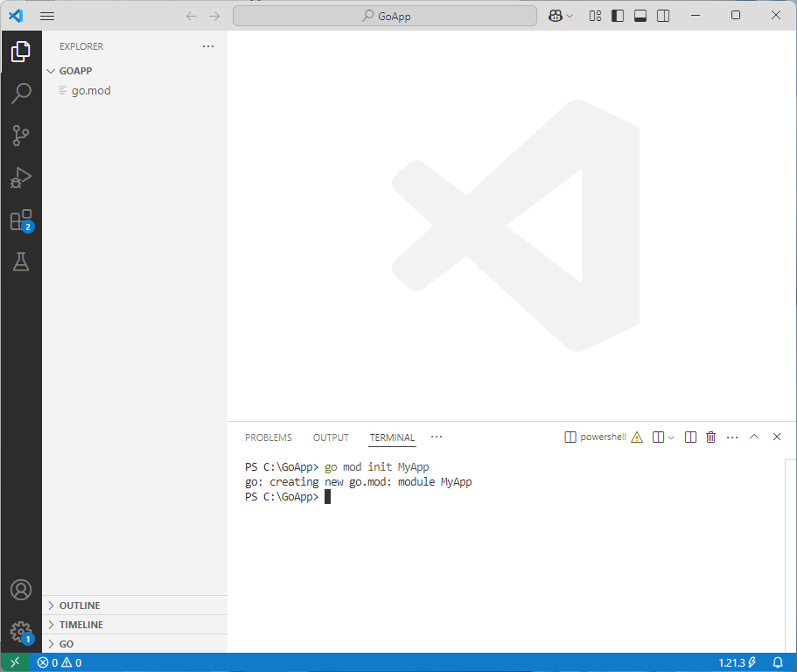Click the EXPLORER title label

(81, 46)
